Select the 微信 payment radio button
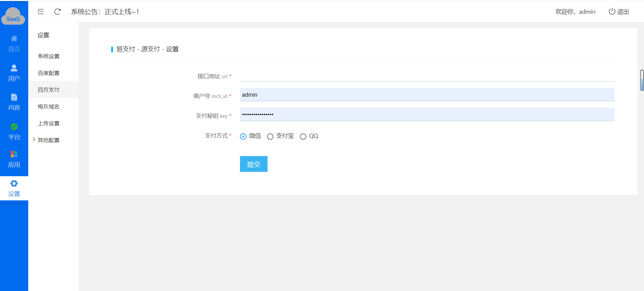Image resolution: width=644 pixels, height=291 pixels. (243, 136)
